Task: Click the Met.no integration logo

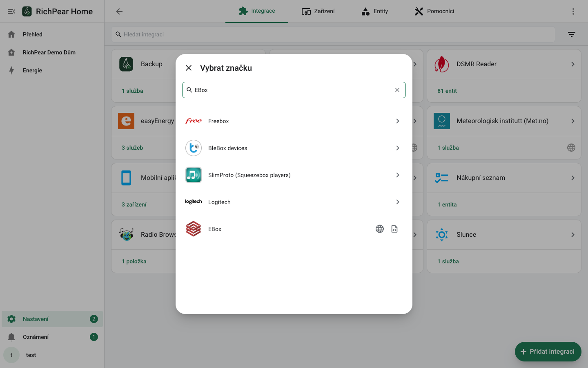Action: pos(442,121)
